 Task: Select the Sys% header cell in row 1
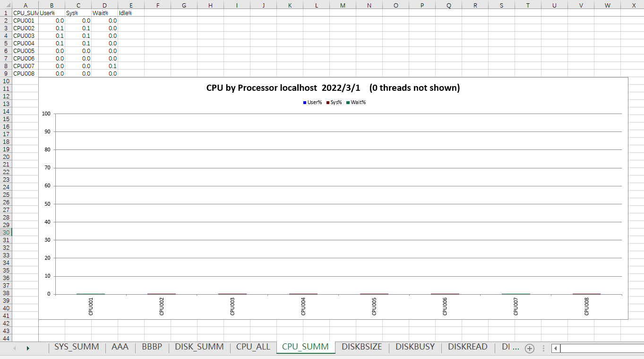pos(78,13)
